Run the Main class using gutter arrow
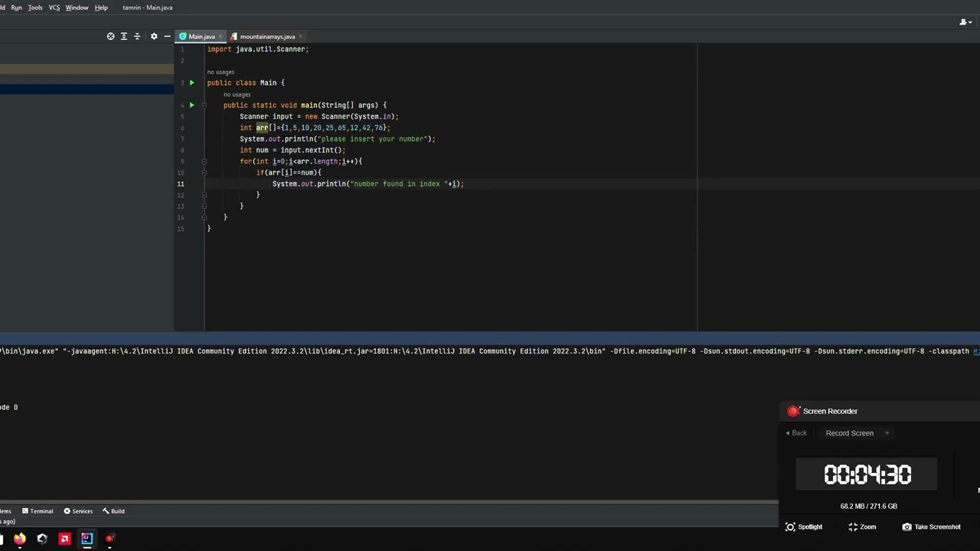980x551 pixels. (191, 83)
